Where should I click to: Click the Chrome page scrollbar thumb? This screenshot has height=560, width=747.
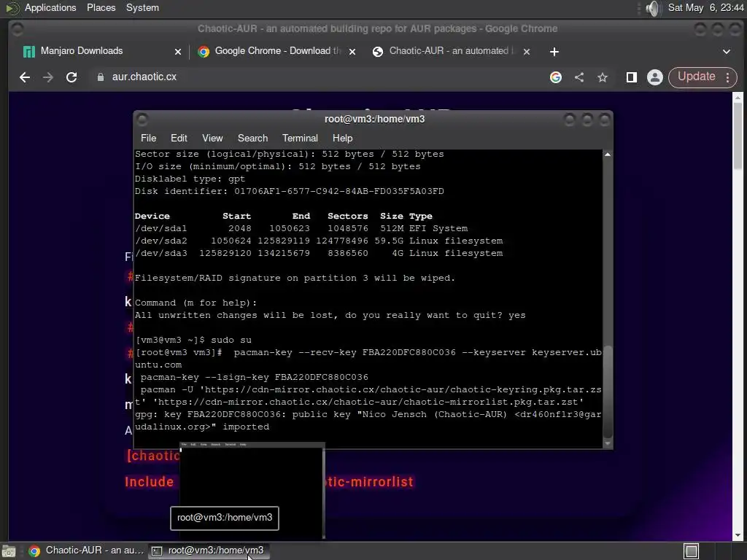click(738, 136)
